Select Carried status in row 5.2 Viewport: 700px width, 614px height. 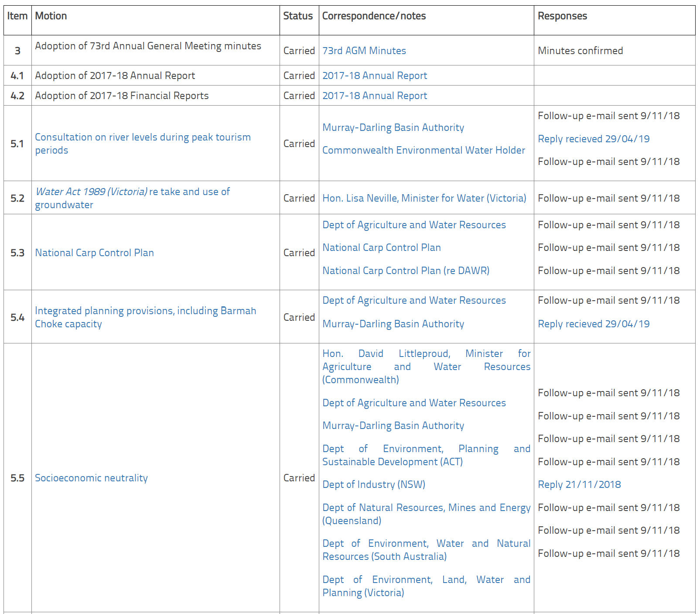(299, 198)
